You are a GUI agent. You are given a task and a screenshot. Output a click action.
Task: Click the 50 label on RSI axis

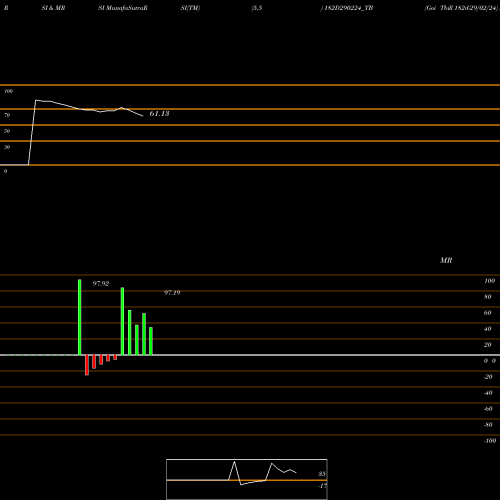tap(7, 131)
